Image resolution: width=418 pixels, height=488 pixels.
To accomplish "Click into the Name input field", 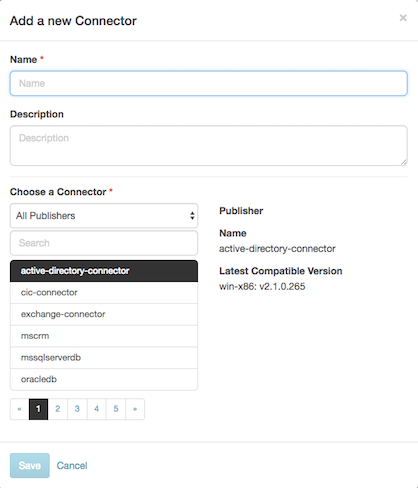I will [209, 83].
